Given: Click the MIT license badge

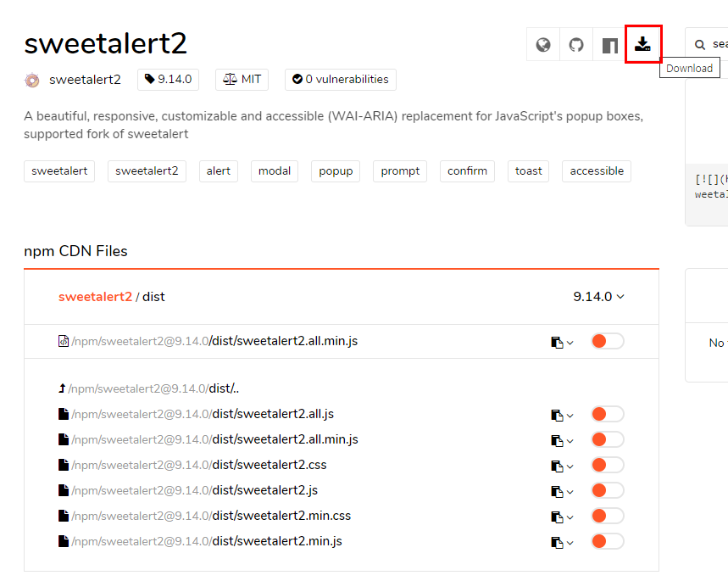Looking at the screenshot, I should point(242,80).
